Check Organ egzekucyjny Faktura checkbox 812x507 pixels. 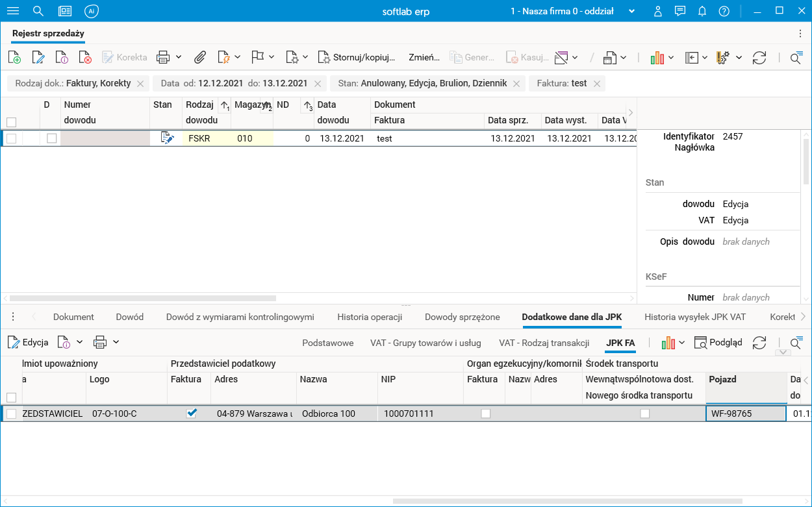click(485, 414)
